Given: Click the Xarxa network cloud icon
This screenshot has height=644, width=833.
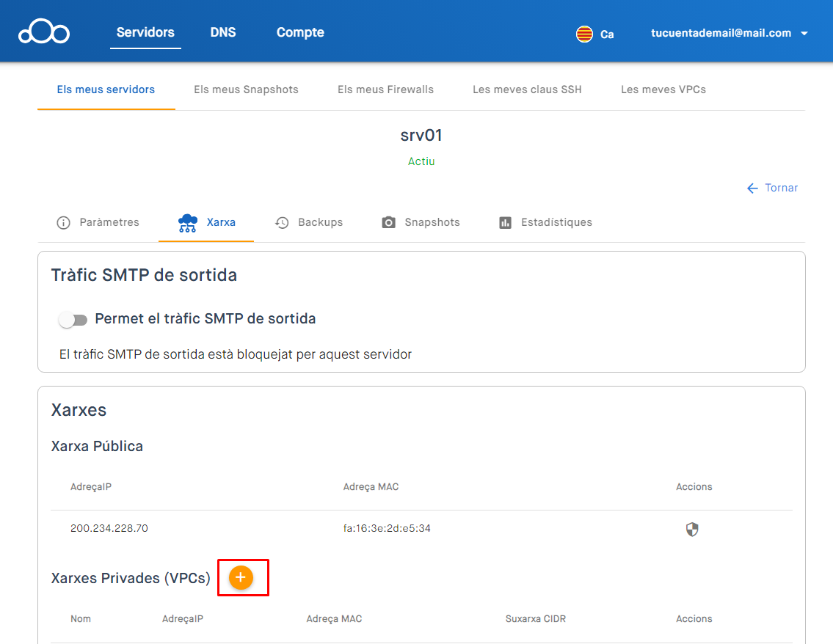Looking at the screenshot, I should pyautogui.click(x=188, y=223).
